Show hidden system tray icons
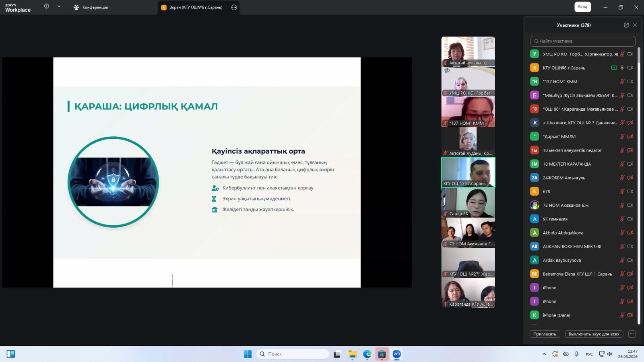Viewport: 644px width, 362px height. point(544,354)
